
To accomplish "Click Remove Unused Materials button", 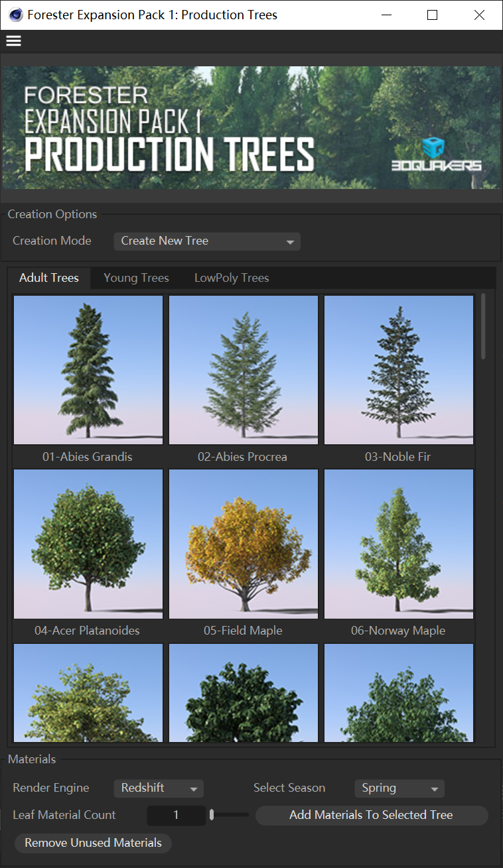I will (x=94, y=843).
